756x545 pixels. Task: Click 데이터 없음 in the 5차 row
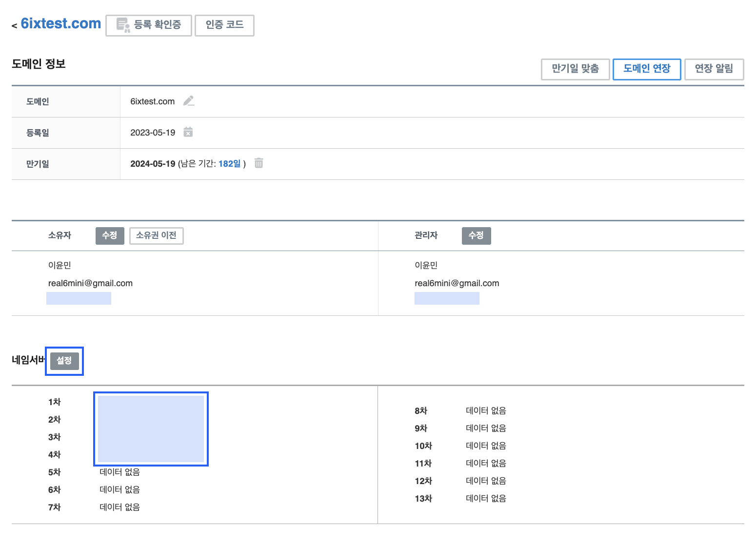120,472
